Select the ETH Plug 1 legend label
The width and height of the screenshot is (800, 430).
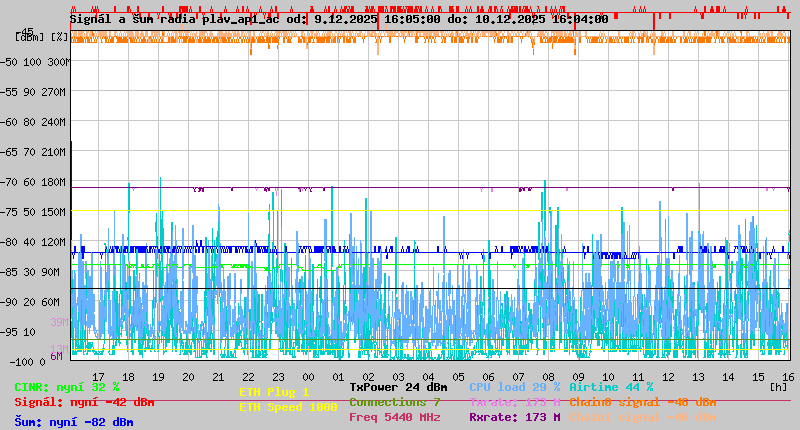[274, 392]
